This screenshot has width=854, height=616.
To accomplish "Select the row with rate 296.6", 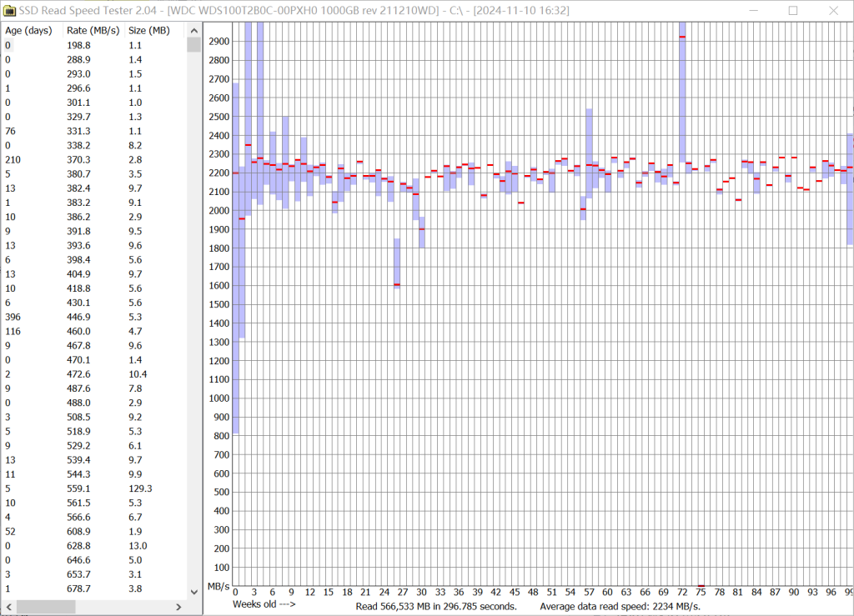I will tap(94, 88).
